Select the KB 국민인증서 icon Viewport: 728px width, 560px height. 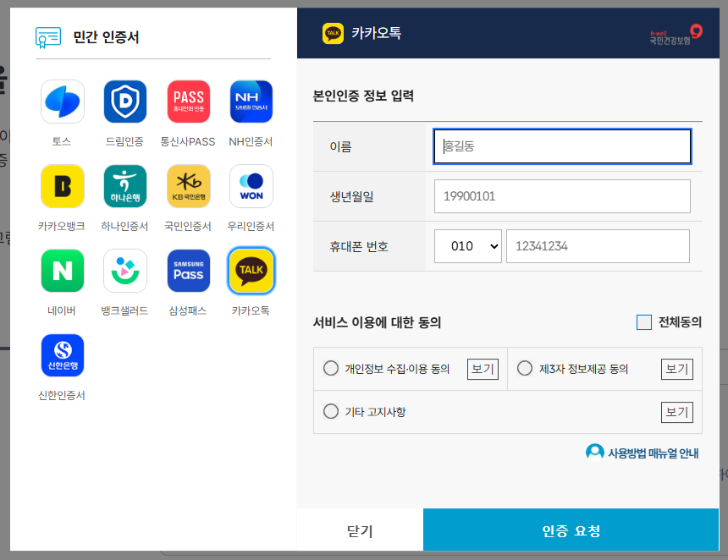pos(189,186)
